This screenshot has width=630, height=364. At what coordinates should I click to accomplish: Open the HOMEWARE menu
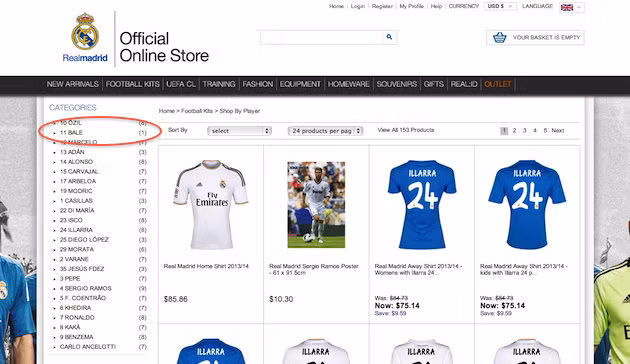348,84
